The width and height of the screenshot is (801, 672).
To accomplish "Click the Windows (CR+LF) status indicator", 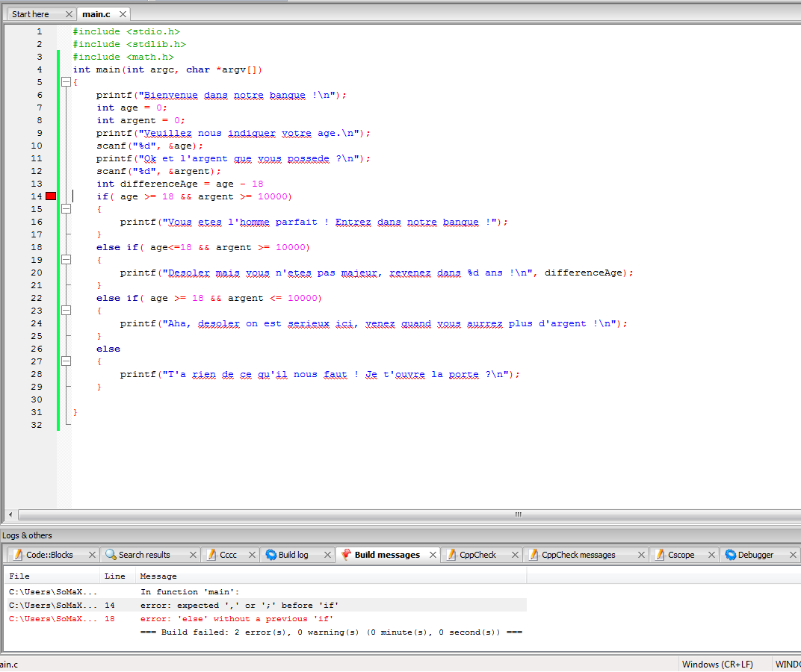I will tap(717, 664).
